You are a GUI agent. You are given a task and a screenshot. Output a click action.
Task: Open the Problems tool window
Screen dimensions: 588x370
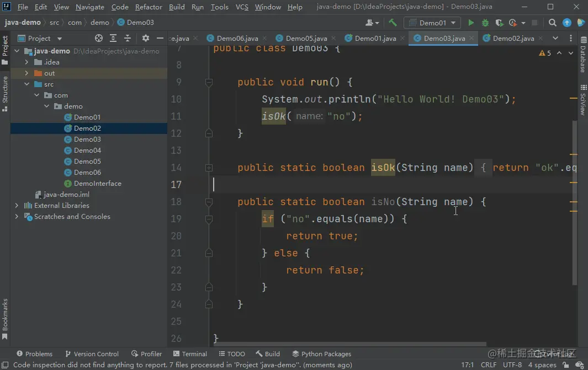pyautogui.click(x=34, y=354)
